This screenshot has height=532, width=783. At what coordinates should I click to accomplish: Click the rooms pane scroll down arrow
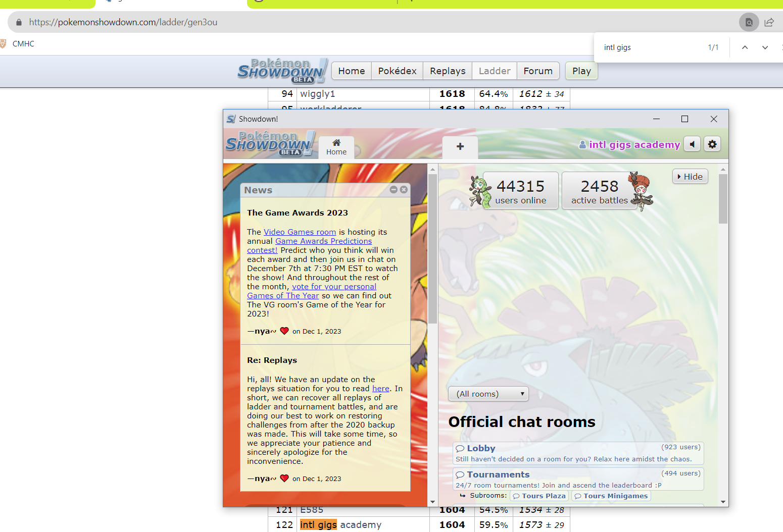coord(723,502)
